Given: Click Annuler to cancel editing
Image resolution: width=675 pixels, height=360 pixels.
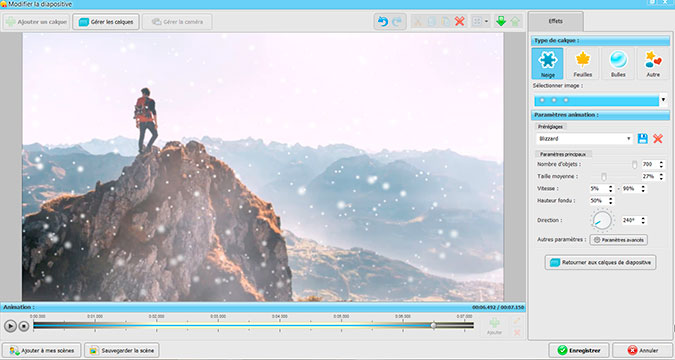Looking at the screenshot, I should pyautogui.click(x=643, y=350).
